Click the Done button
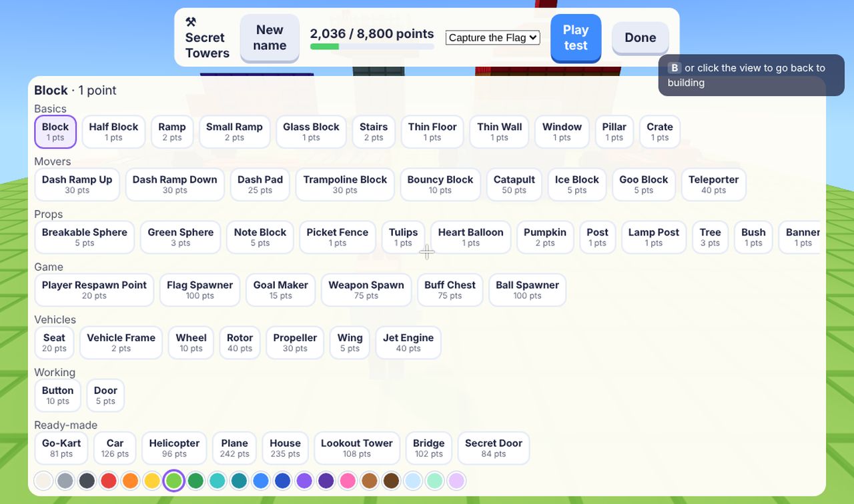Screen dimensions: 854x504 coord(640,38)
